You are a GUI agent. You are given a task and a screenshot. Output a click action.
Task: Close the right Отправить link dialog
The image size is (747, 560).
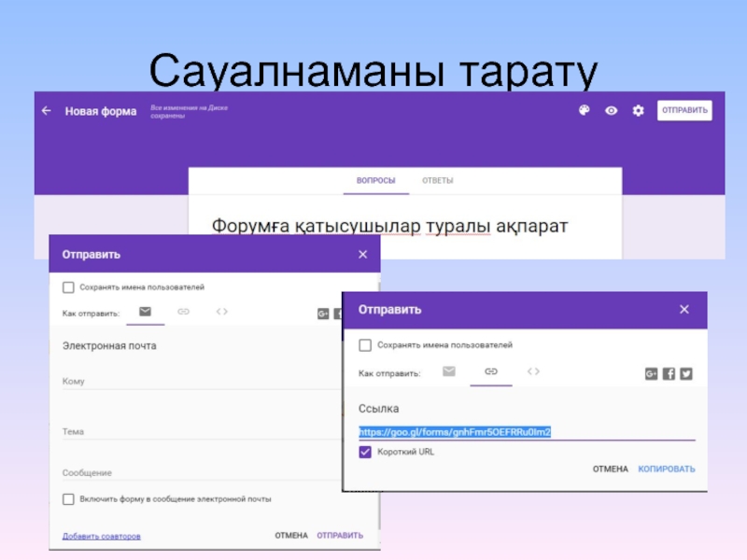[684, 310]
